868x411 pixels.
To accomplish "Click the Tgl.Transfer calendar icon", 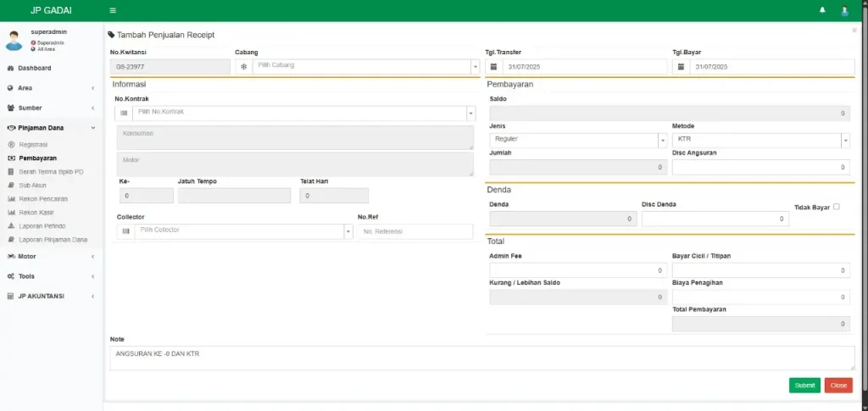I will tap(494, 66).
